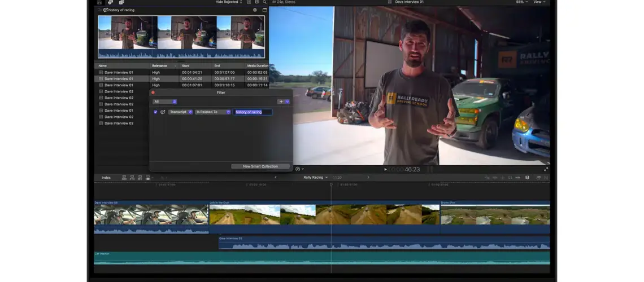Add a filter rule with plus button
644x282 pixels.
[281, 102]
